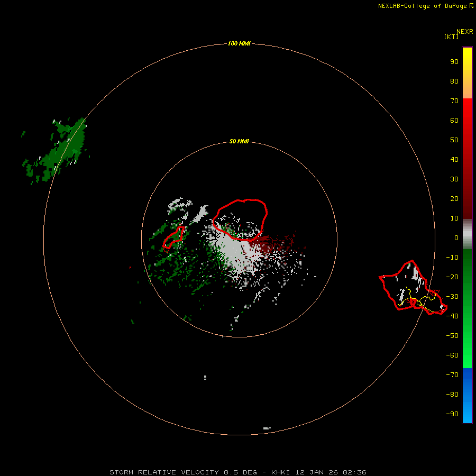Click the NEXLAB-College of DuPage label
This screenshot has height=476, width=476.
click(422, 6)
